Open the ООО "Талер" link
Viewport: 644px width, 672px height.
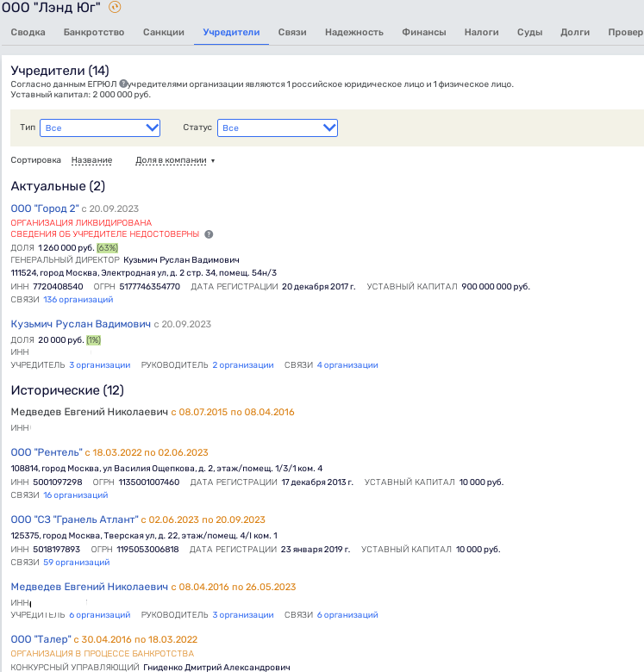tap(41, 639)
